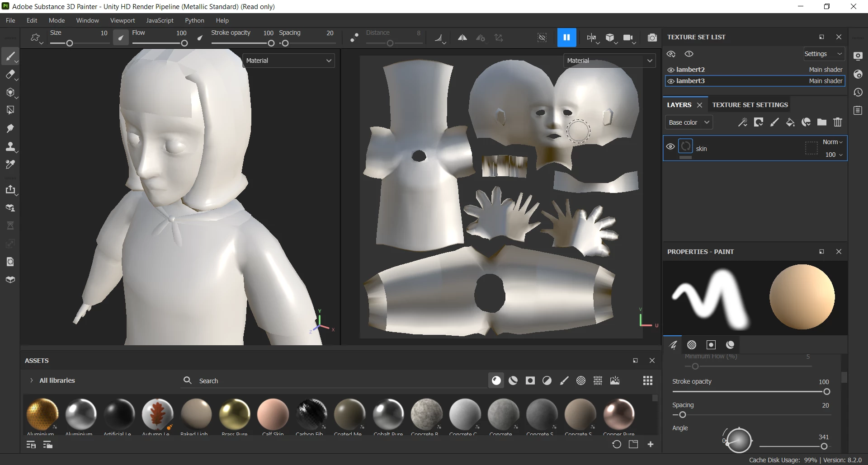Select the Projection tool
The image size is (868, 465).
(x=10, y=93)
